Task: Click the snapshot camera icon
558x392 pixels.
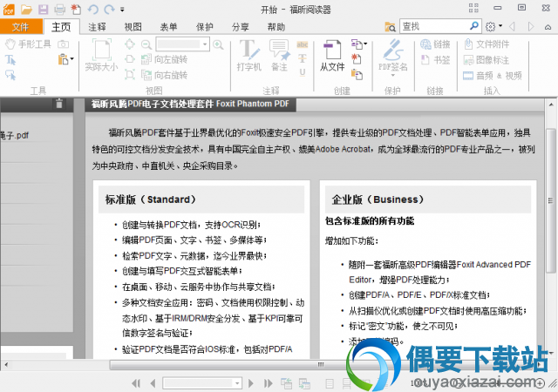Action: 64,44
